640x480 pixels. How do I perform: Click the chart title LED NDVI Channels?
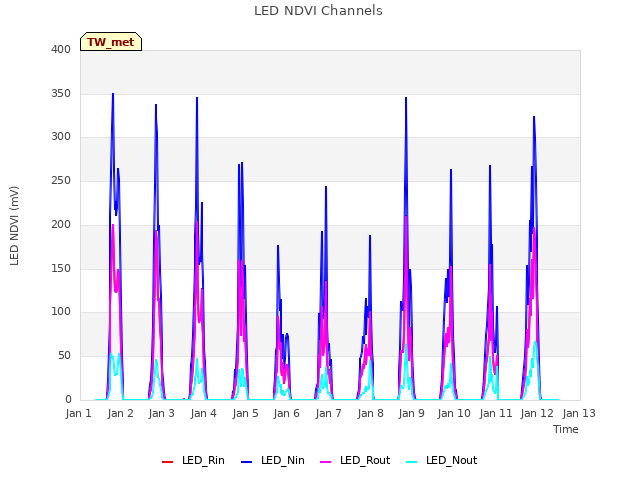tap(318, 11)
